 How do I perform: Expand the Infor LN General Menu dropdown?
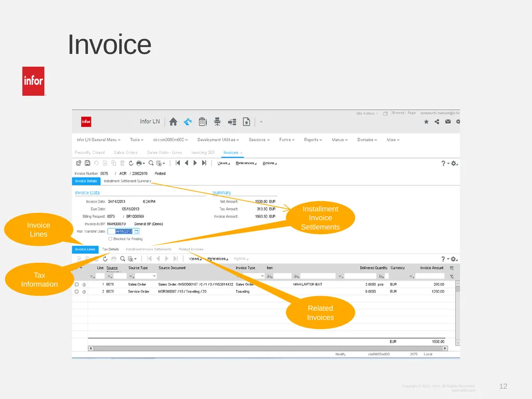(98, 140)
